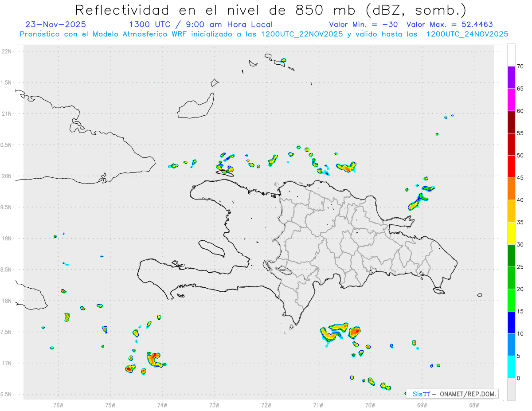Click the cyan 0–5 dBZ color segment

511,367
